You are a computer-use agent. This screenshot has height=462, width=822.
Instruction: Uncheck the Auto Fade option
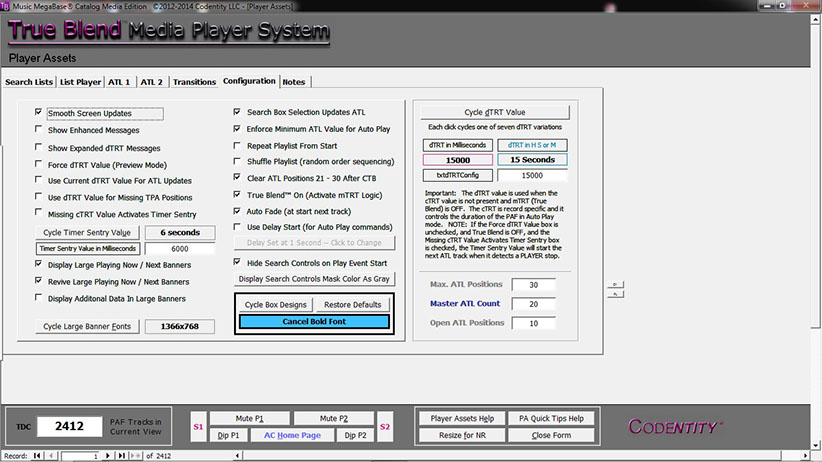click(x=237, y=211)
